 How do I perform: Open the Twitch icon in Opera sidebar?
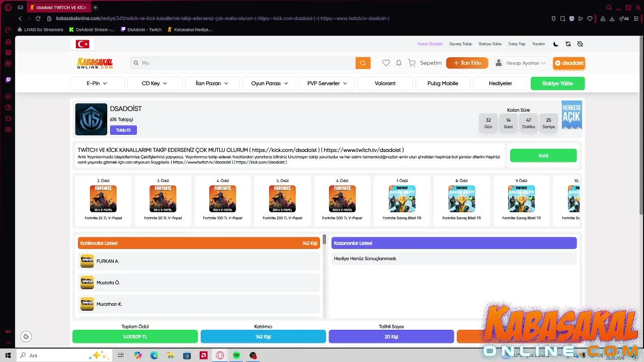tap(8, 79)
